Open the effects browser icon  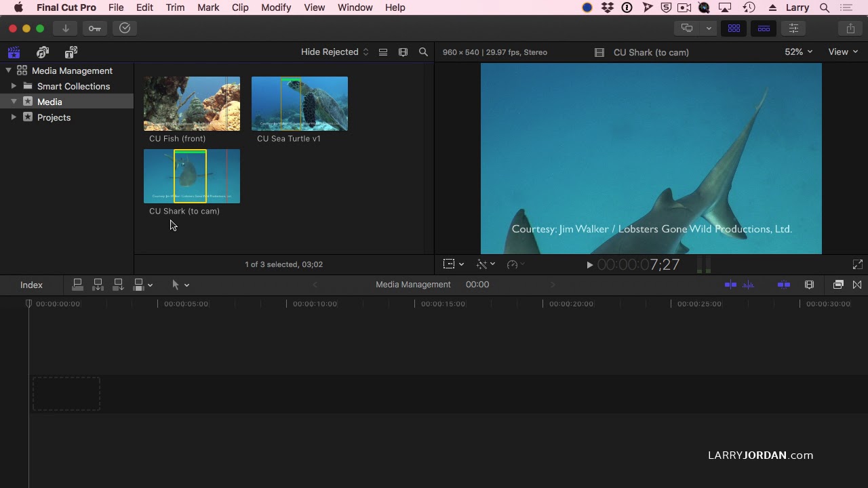(x=838, y=285)
